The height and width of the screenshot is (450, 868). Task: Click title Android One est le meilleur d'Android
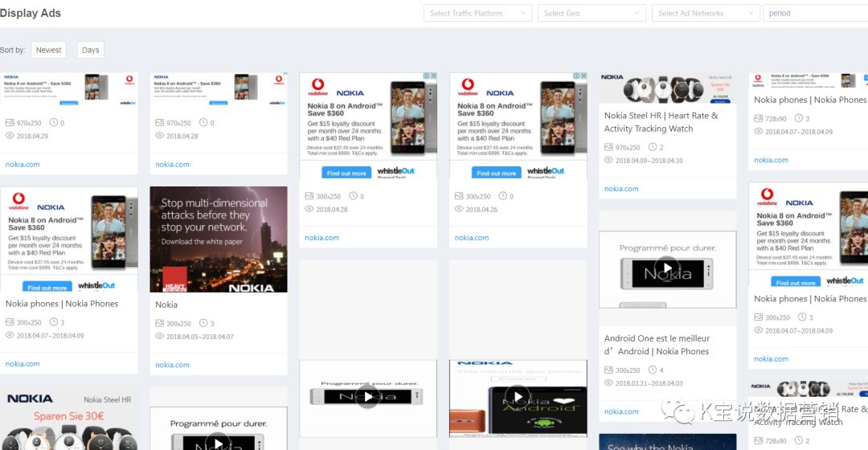click(657, 344)
